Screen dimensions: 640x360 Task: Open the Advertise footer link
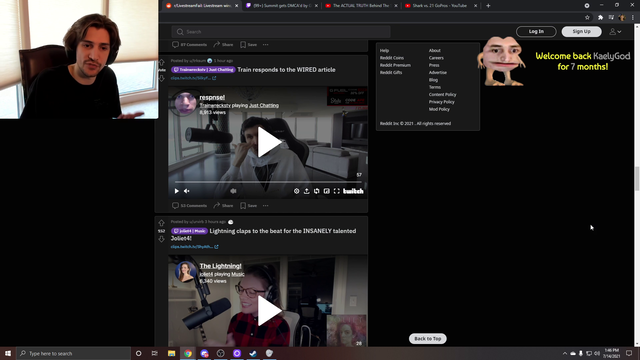pyautogui.click(x=438, y=73)
